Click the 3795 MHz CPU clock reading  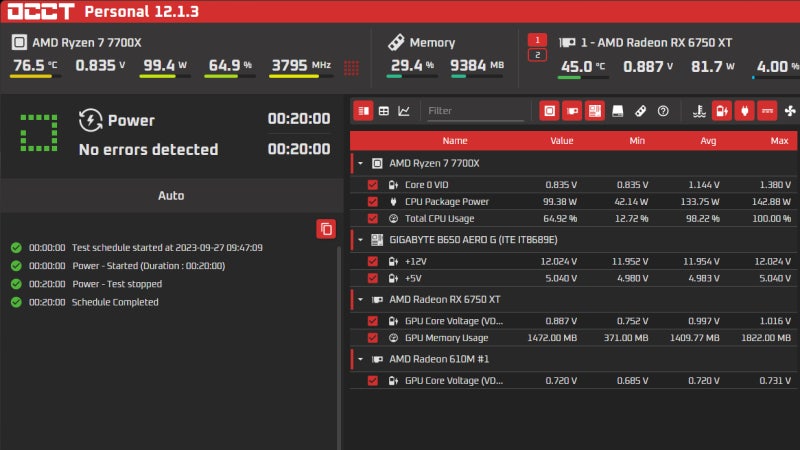[x=301, y=65]
